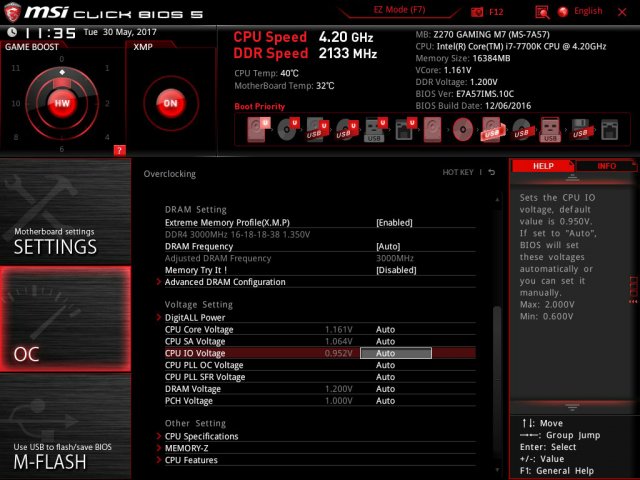Image resolution: width=640 pixels, height=480 pixels.
Task: Select the legacy hard disk boot icon
Action: [x=433, y=129]
